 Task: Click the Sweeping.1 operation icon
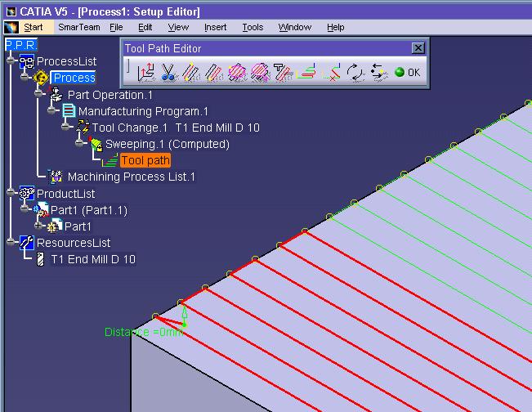96,144
